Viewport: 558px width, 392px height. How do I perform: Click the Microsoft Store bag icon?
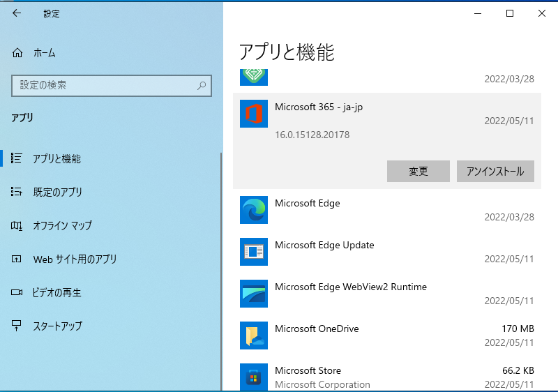point(254,377)
